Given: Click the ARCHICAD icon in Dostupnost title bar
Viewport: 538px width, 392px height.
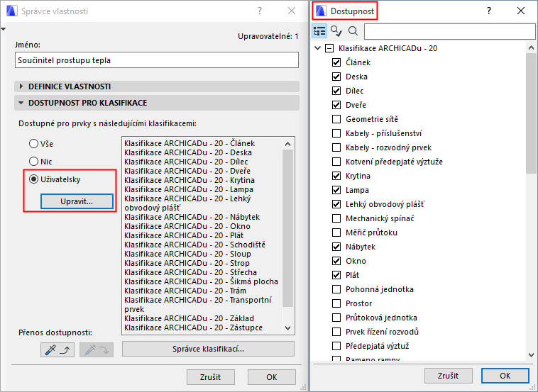Looking at the screenshot, I should tap(319, 11).
